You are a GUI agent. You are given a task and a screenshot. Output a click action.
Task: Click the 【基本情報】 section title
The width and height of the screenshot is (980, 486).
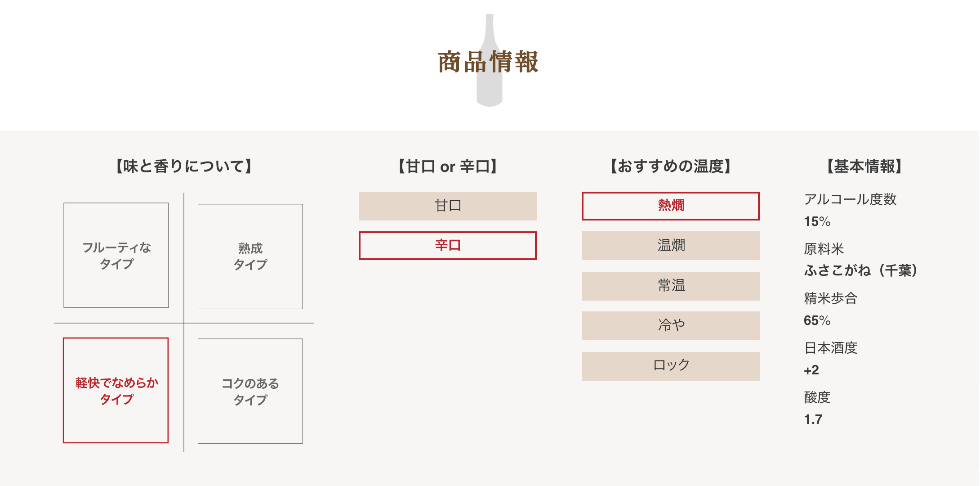click(865, 166)
